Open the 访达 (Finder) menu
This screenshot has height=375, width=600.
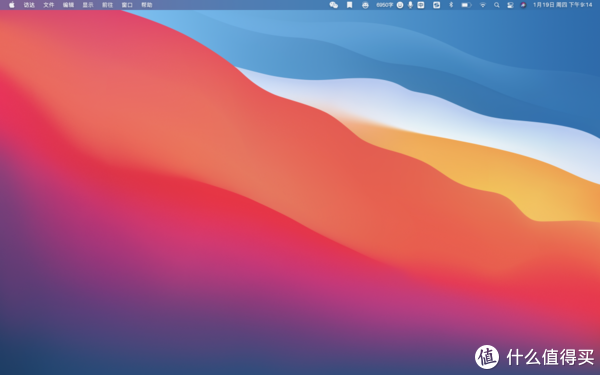click(x=29, y=5)
